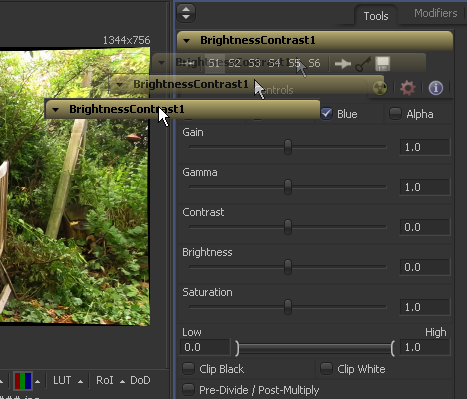This screenshot has width=467, height=399.
Task: Click the key icon in tool header
Action: [363, 64]
